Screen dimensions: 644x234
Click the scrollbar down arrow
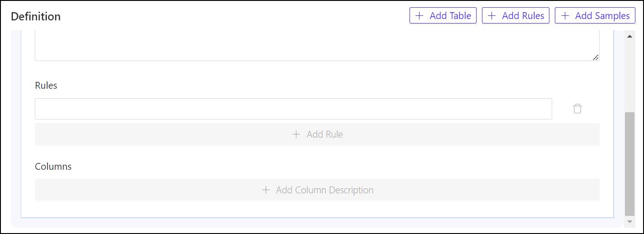(x=630, y=222)
